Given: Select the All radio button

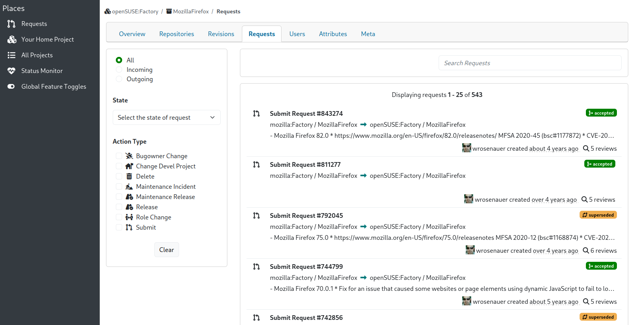Looking at the screenshot, I should click(119, 60).
